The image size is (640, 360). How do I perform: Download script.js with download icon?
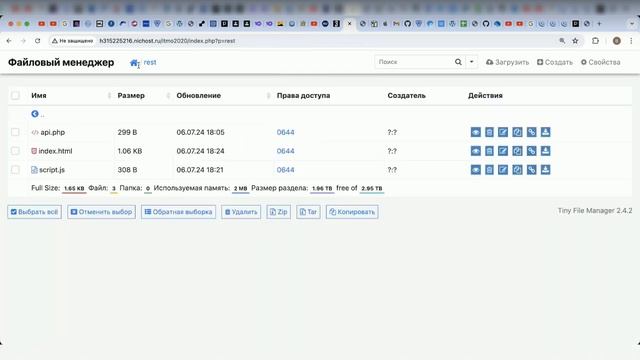pyautogui.click(x=545, y=170)
